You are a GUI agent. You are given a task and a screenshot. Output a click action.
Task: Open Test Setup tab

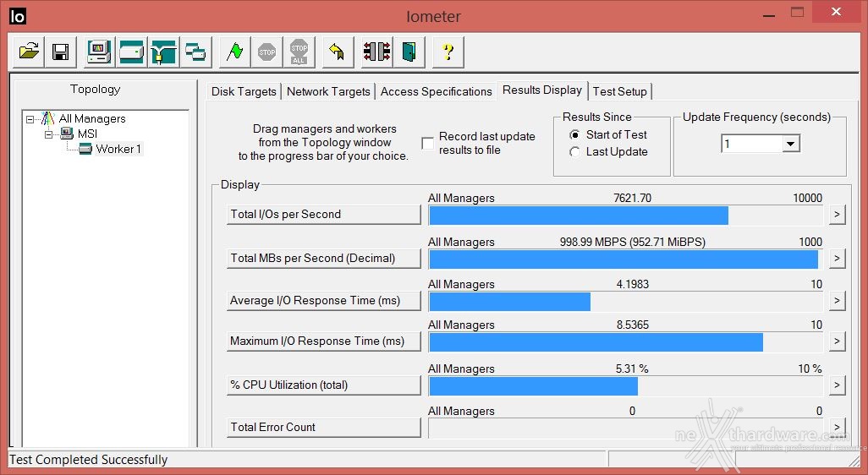(x=619, y=92)
